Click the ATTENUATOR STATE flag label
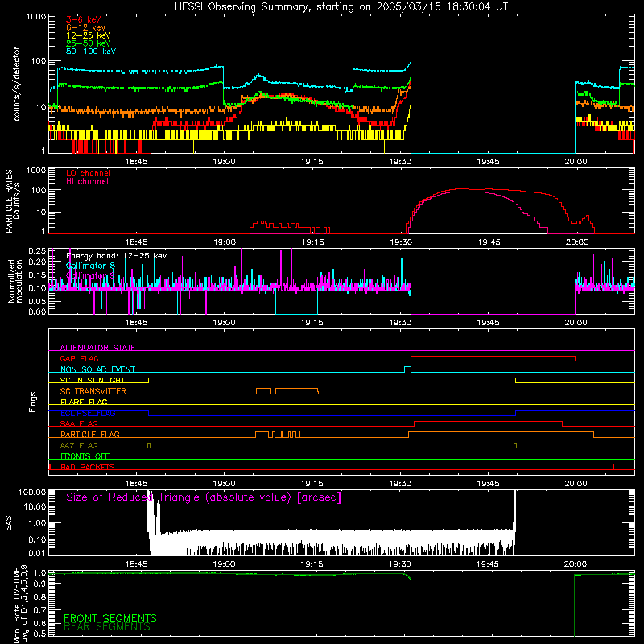644x644 pixels. coord(97,348)
